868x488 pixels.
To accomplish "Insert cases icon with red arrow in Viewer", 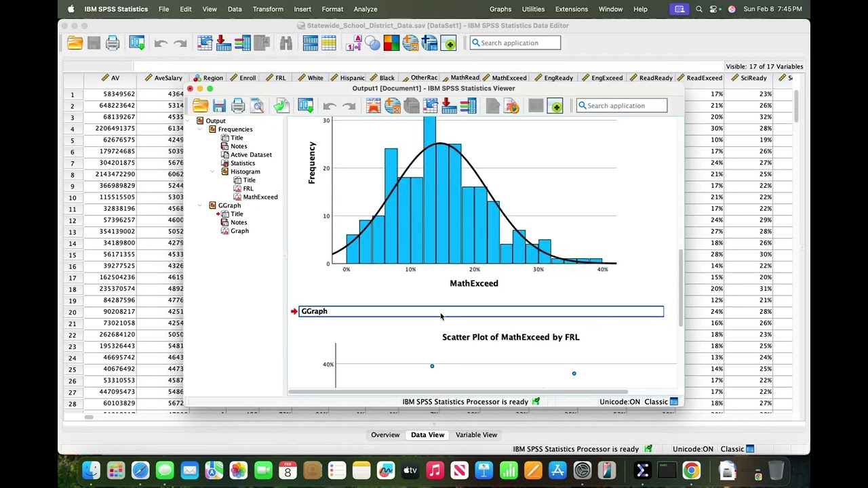I will [449, 106].
